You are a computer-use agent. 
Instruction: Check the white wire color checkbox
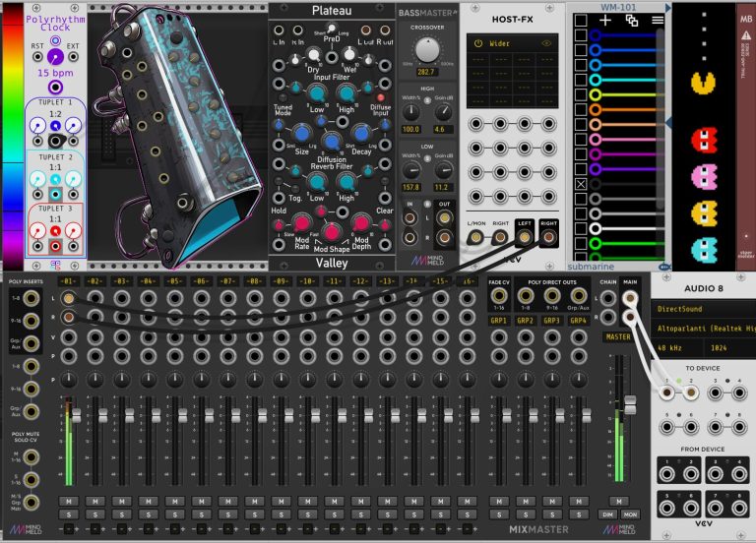click(x=581, y=228)
